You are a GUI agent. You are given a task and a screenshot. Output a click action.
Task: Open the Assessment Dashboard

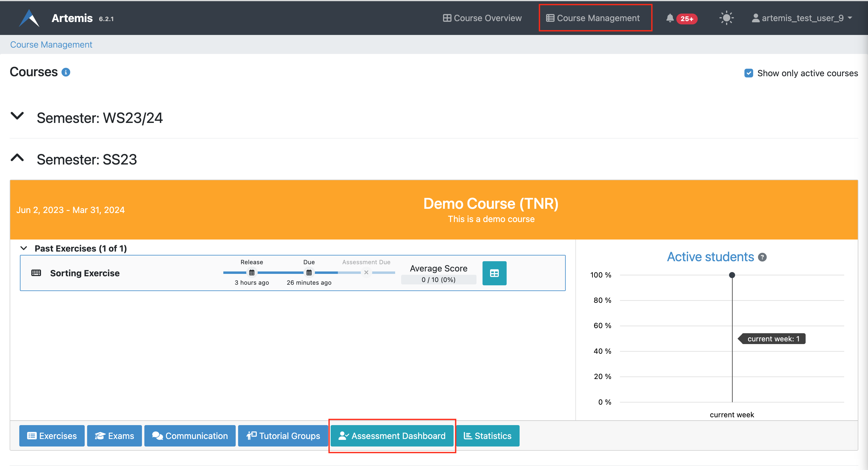pos(392,436)
